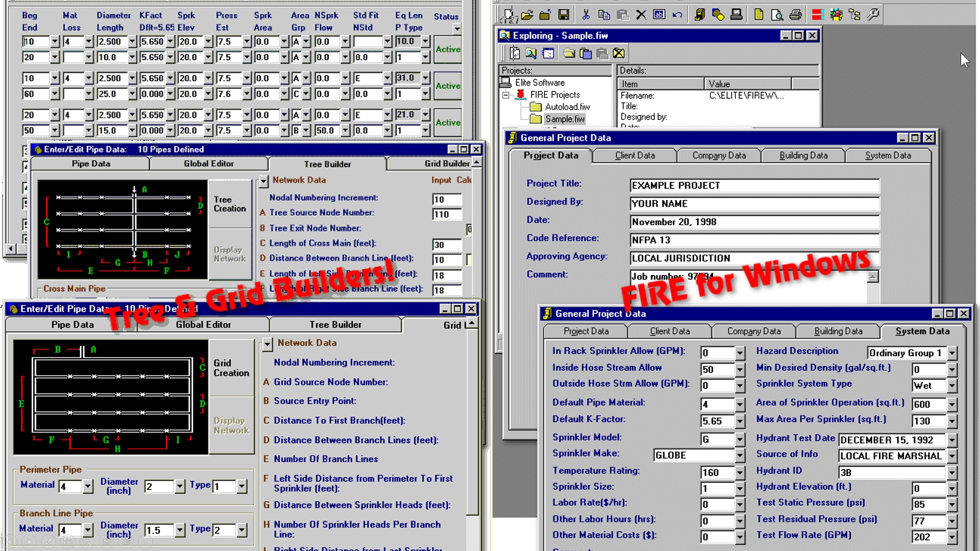Open the search tool with the wrench-shaped toolbar icon

873,15
